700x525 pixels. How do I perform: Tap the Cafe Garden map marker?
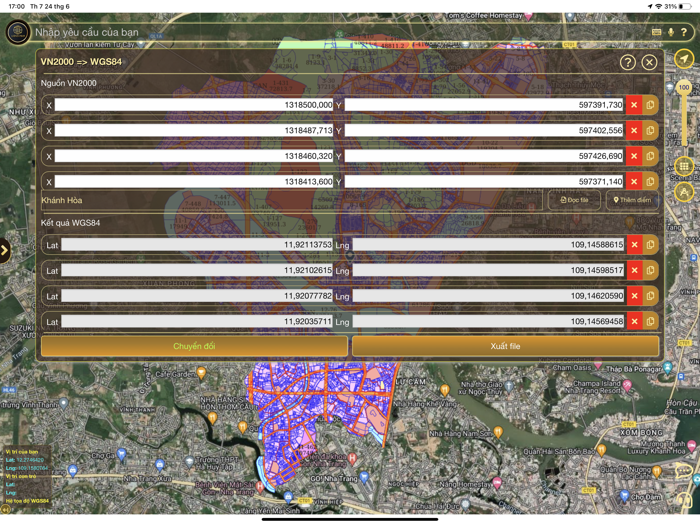[201, 372]
